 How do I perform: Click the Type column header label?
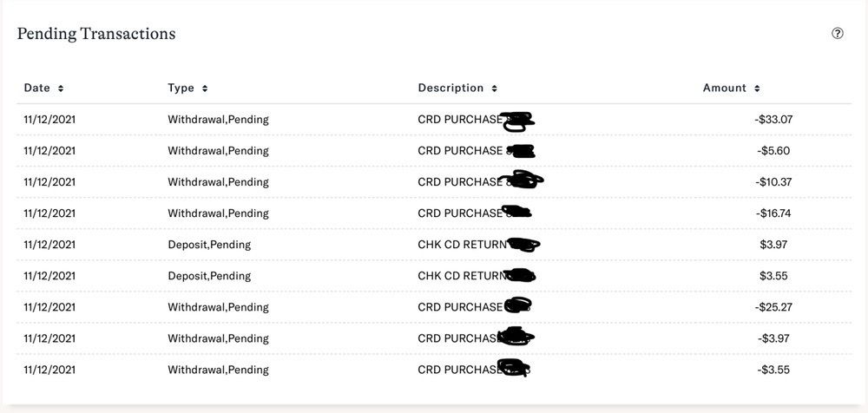181,88
